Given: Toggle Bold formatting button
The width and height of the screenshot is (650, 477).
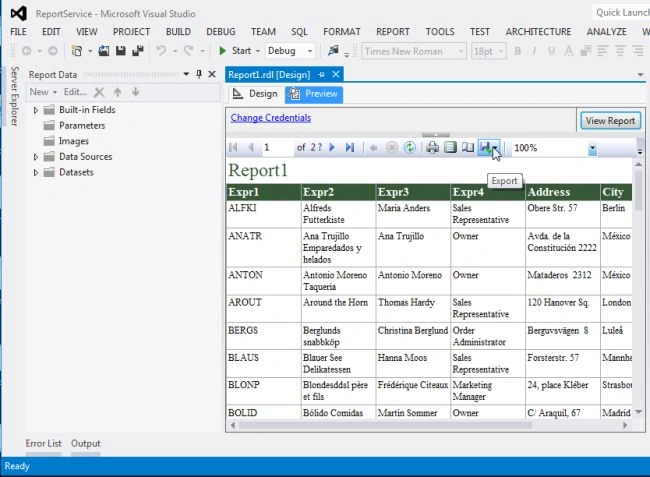Looking at the screenshot, I should click(x=518, y=51).
